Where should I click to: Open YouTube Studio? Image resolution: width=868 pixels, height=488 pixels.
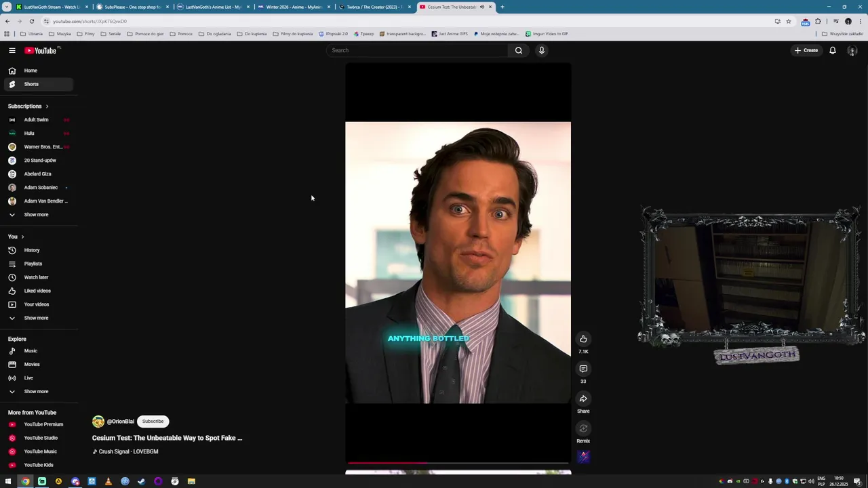[x=40, y=438]
